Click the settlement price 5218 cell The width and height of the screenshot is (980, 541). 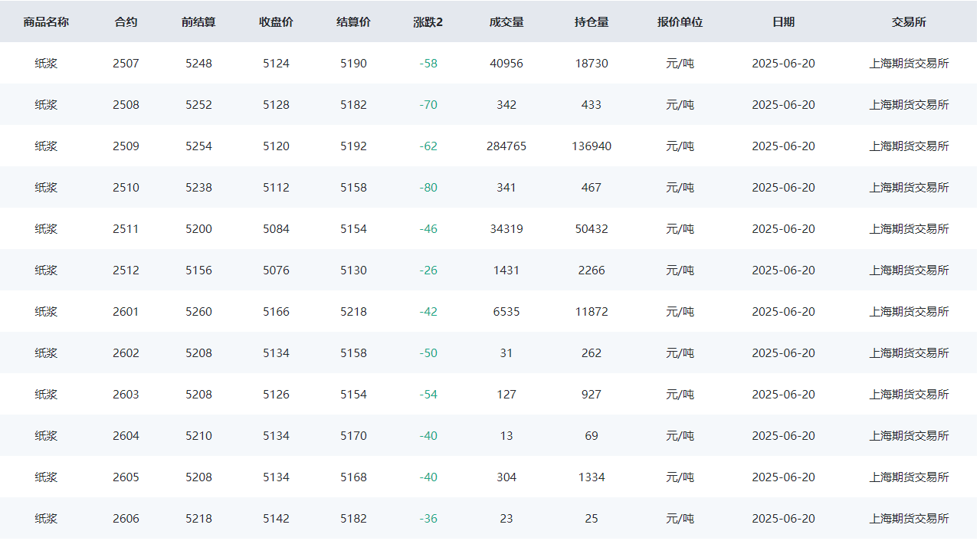tap(353, 312)
